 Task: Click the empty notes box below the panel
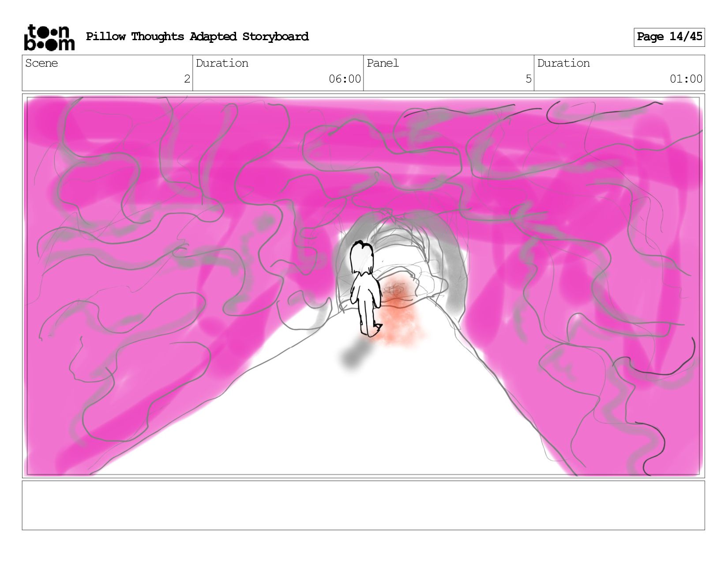364,505
